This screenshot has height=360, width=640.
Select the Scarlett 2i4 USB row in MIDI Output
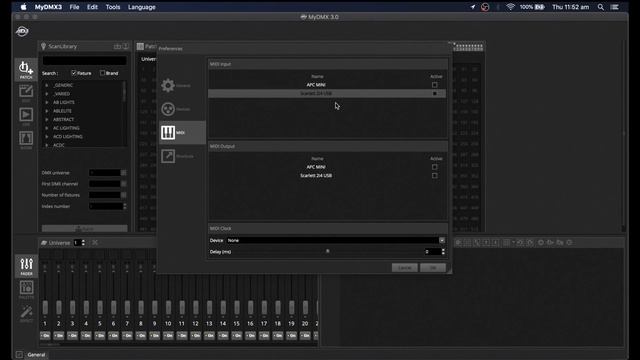tap(327, 176)
